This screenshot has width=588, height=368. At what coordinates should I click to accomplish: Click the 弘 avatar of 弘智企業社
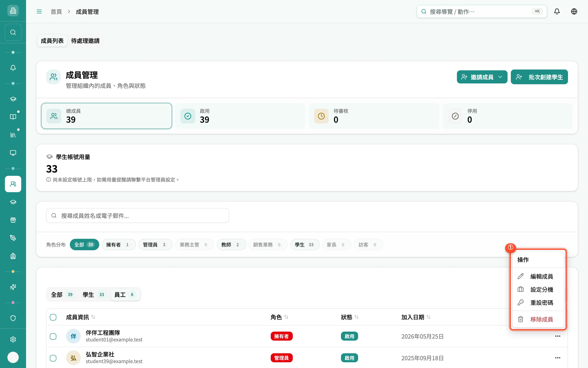[x=73, y=358]
